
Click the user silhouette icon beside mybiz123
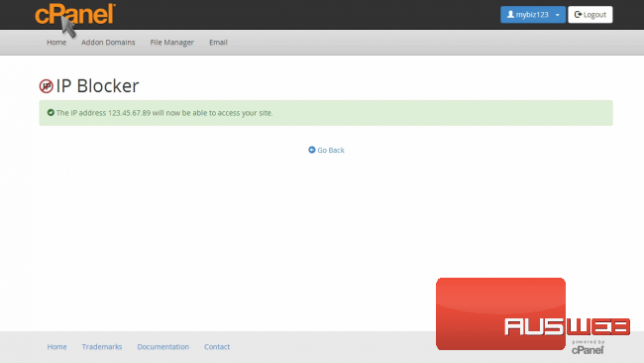(510, 15)
